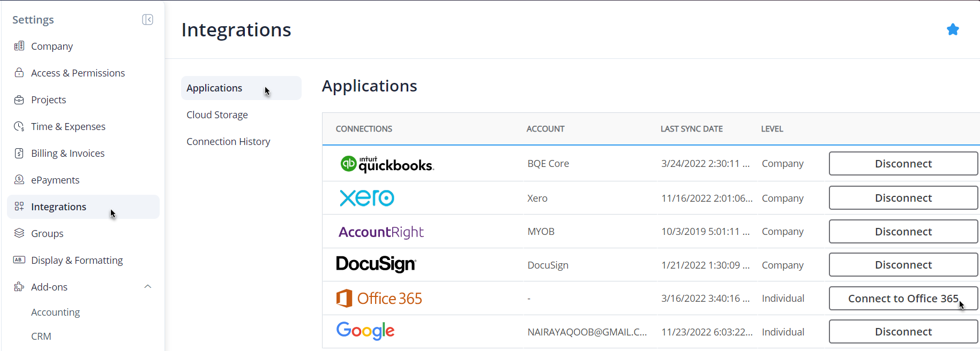Open Access & Permissions settings

(78, 73)
